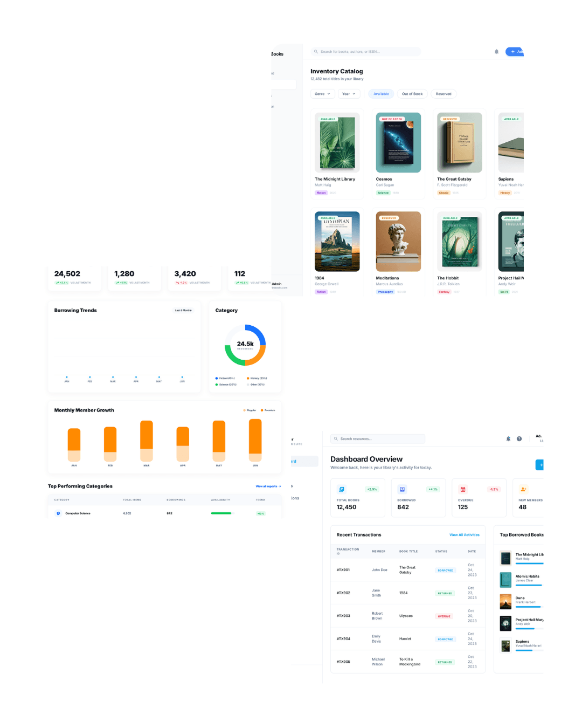This screenshot has width=582, height=728.
Task: Open the Genre dropdown
Action: coord(322,94)
